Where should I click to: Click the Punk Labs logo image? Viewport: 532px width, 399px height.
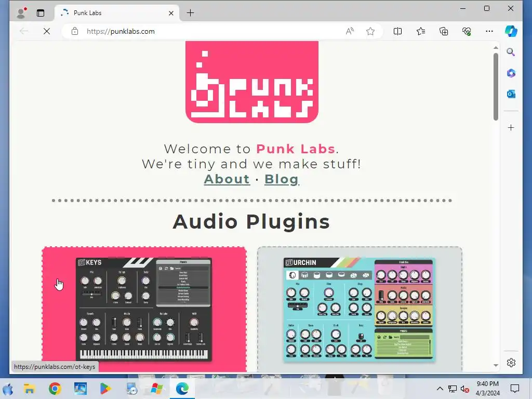pyautogui.click(x=252, y=82)
